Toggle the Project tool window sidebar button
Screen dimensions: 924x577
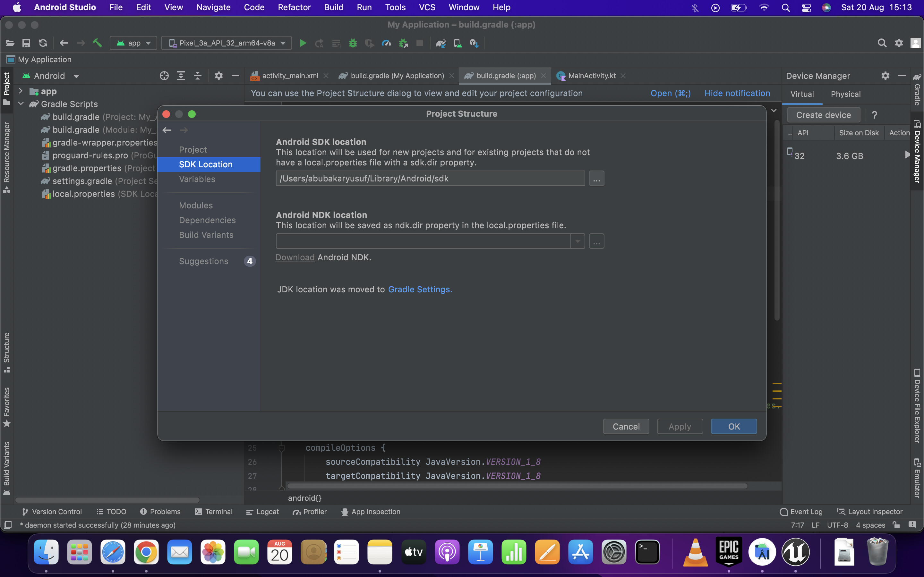6,88
